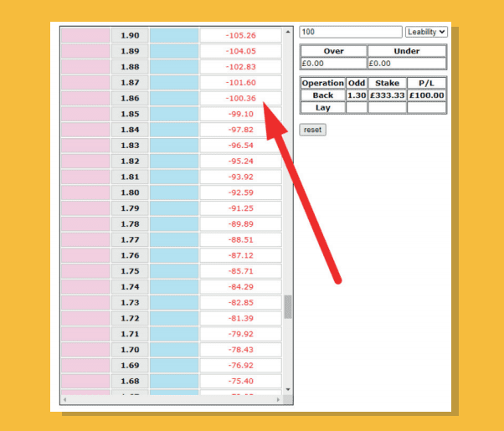Click the value -89.89
The width and height of the screenshot is (504, 431).
(x=241, y=224)
